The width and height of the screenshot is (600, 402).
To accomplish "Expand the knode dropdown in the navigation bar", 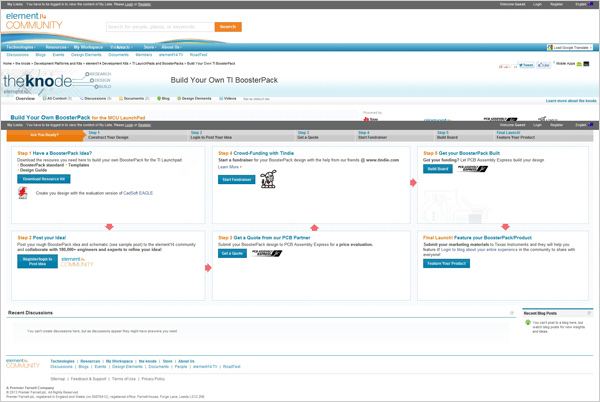I will point(121,47).
